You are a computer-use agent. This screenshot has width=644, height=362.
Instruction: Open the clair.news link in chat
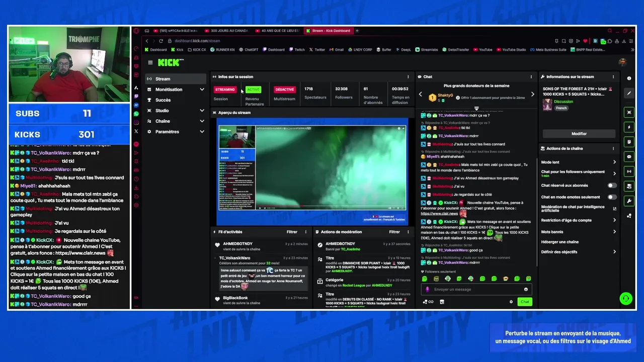click(439, 214)
